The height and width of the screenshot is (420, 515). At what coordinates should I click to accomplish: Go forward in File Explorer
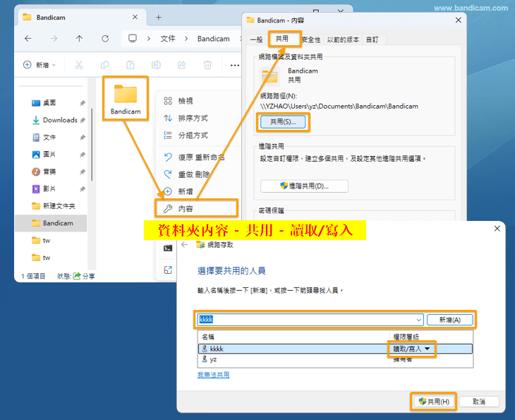[54, 39]
